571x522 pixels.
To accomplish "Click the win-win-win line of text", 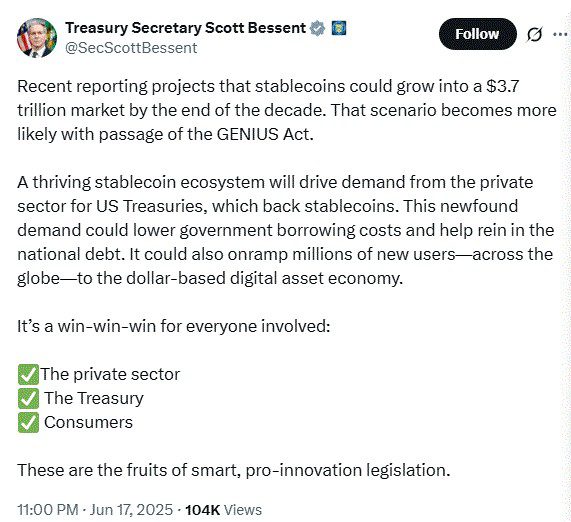I will click(x=173, y=326).
